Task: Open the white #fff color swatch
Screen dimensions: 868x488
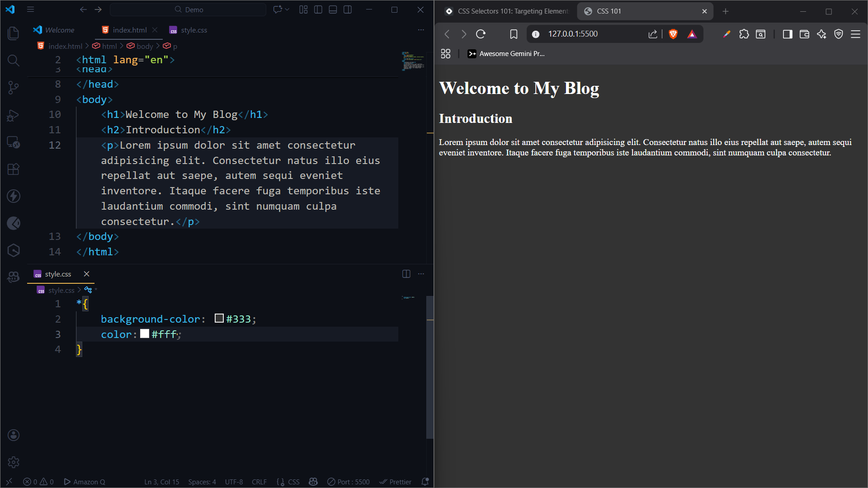Action: pyautogui.click(x=145, y=334)
